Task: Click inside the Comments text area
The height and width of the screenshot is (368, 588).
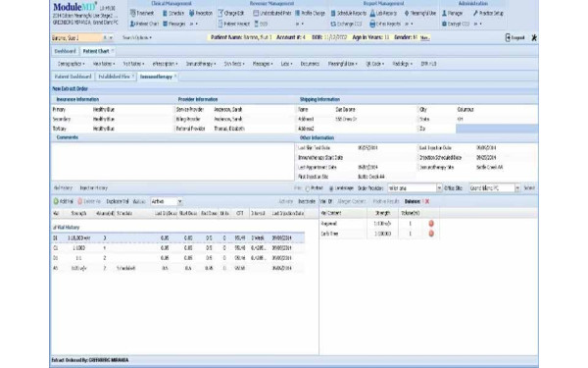Action: (x=172, y=162)
